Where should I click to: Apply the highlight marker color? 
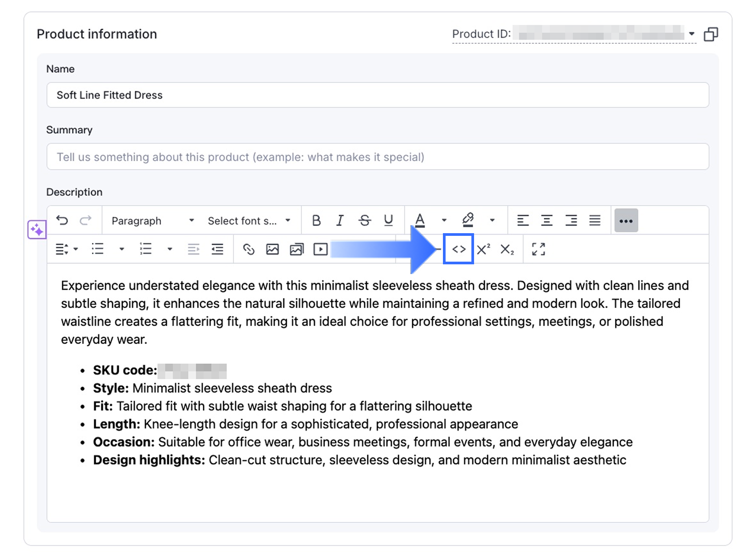point(468,220)
